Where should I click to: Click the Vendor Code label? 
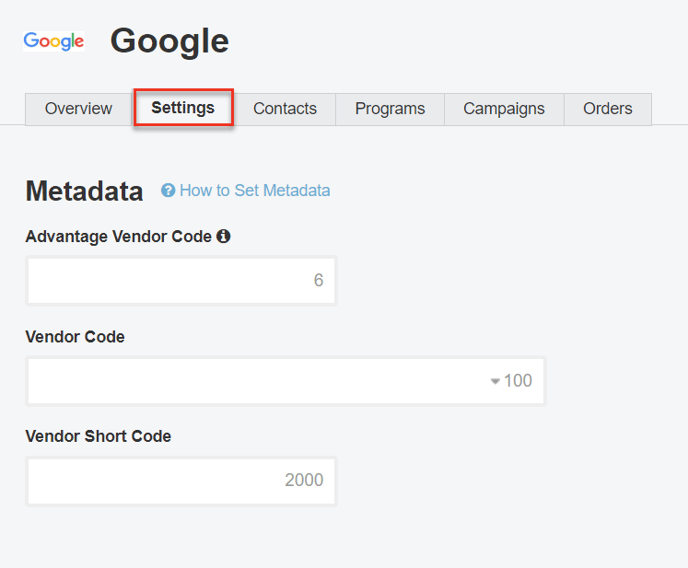(75, 337)
